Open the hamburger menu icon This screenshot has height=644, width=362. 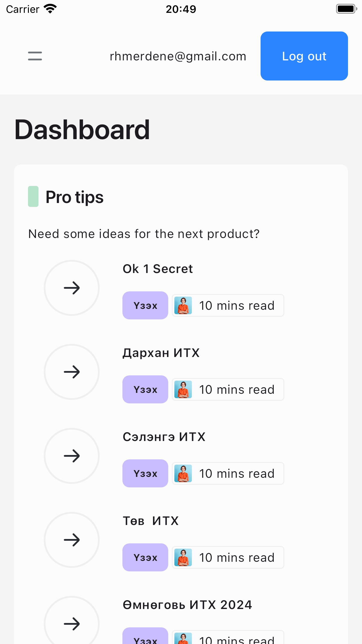tap(35, 56)
